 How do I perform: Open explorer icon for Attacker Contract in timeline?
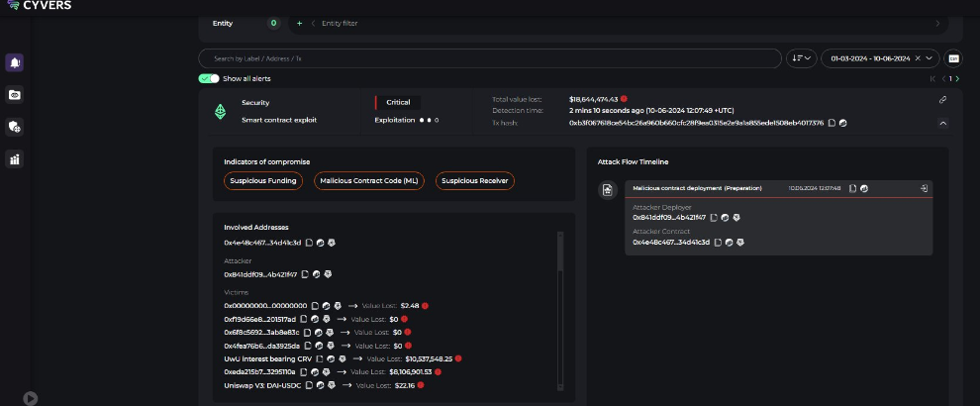click(x=729, y=242)
